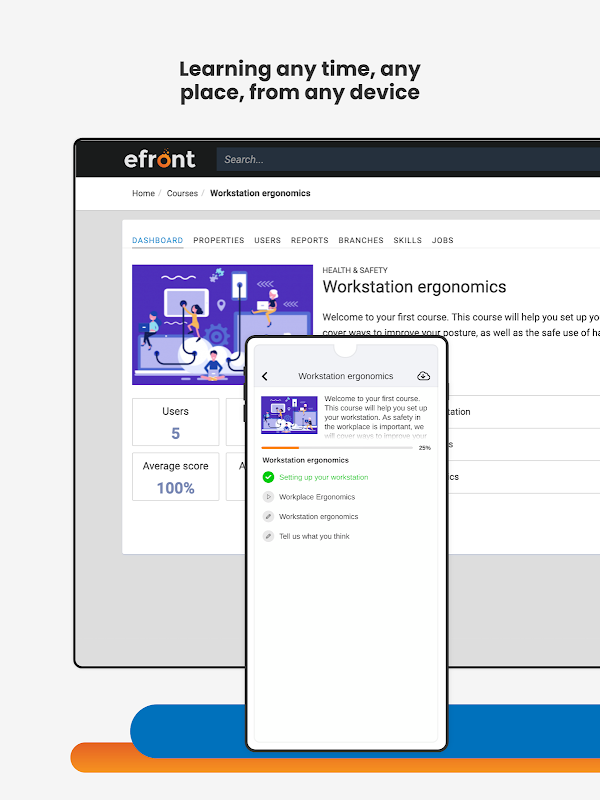The width and height of the screenshot is (600, 800).
Task: Tap the mobile course thumbnail image
Action: click(x=289, y=415)
